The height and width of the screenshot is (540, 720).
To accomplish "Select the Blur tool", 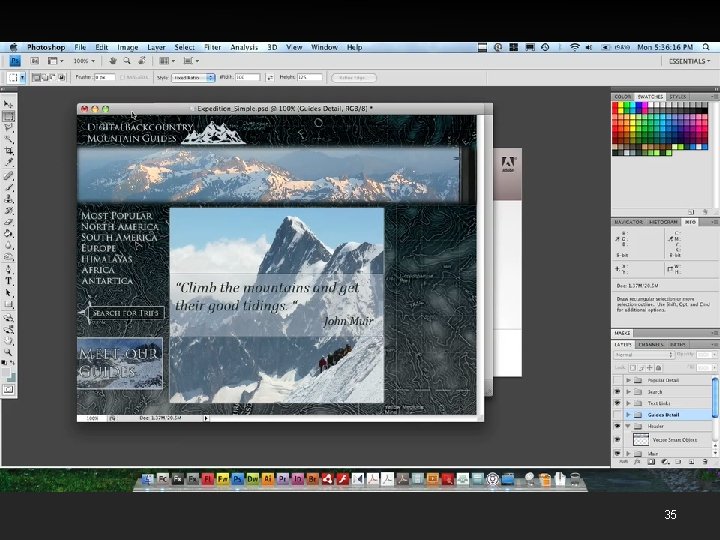I will pos(8,245).
